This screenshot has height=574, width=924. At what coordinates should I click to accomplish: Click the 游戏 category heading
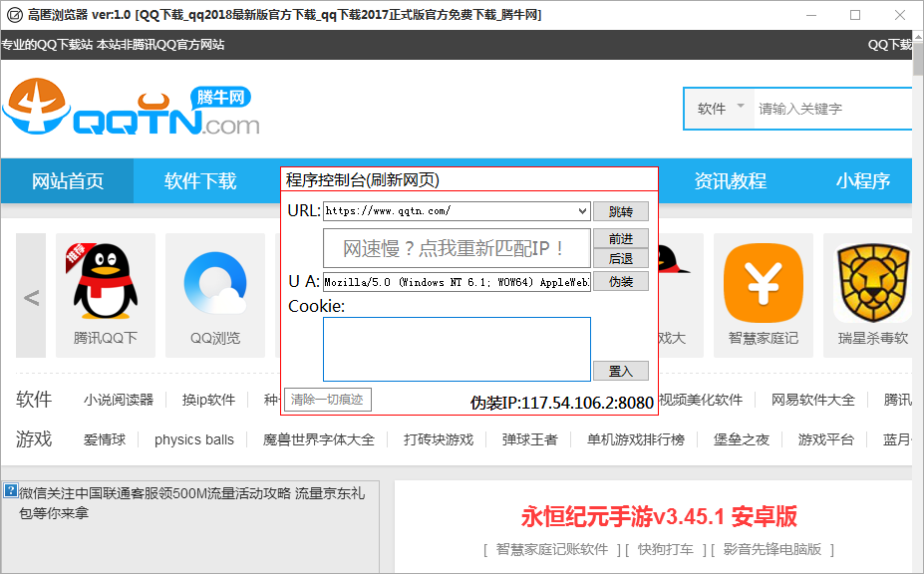tap(34, 439)
